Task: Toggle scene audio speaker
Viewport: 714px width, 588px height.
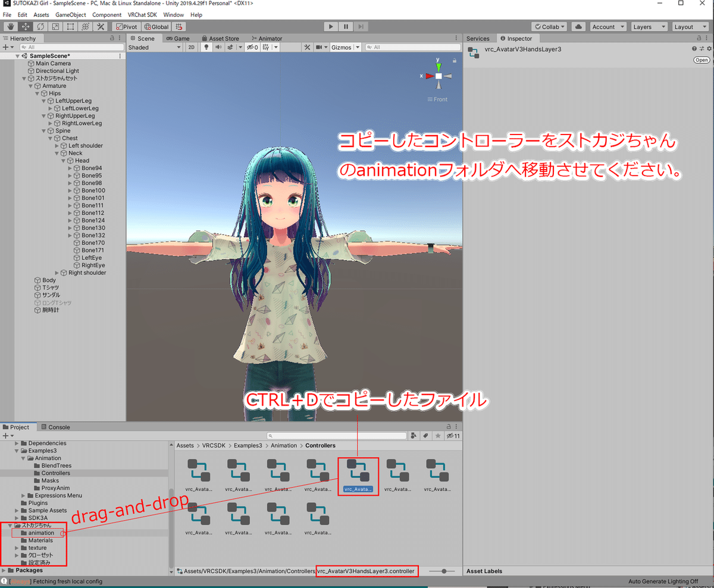Action: (218, 47)
